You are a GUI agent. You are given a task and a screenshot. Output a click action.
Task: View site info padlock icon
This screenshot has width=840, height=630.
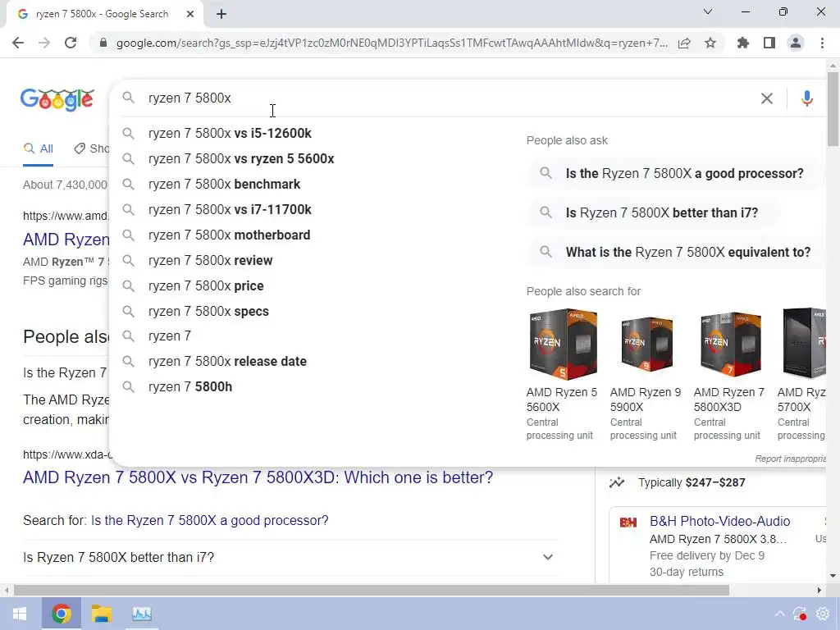(x=103, y=43)
